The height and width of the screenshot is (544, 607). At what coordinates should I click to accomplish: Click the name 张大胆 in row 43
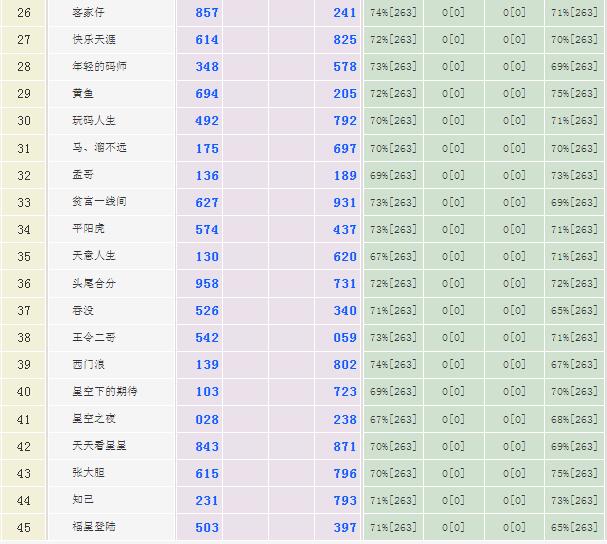click(x=87, y=472)
